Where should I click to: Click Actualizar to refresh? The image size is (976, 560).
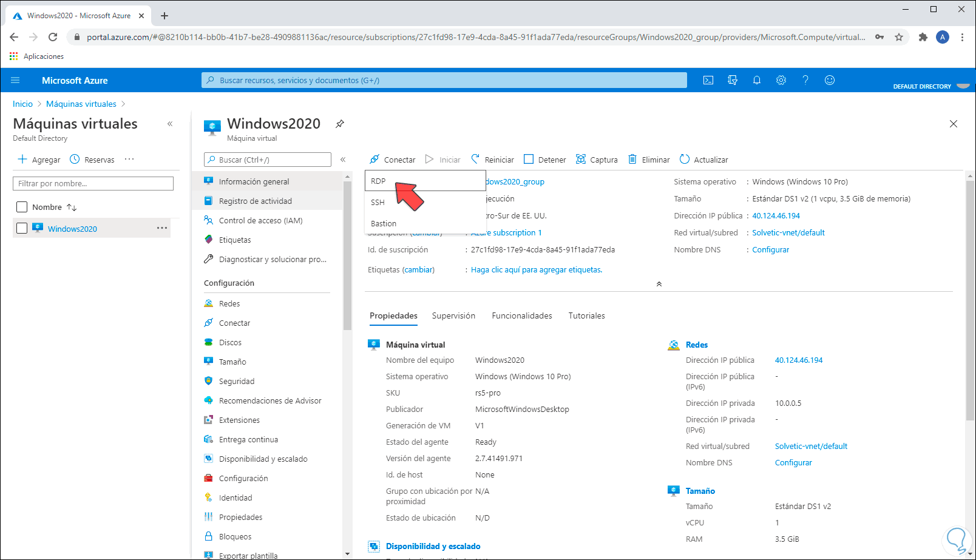point(704,160)
